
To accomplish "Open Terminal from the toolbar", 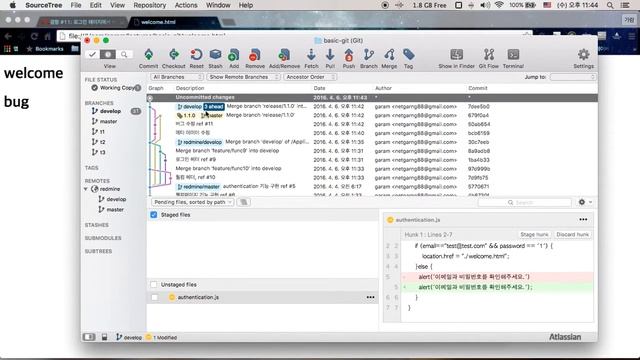I will (x=513, y=55).
